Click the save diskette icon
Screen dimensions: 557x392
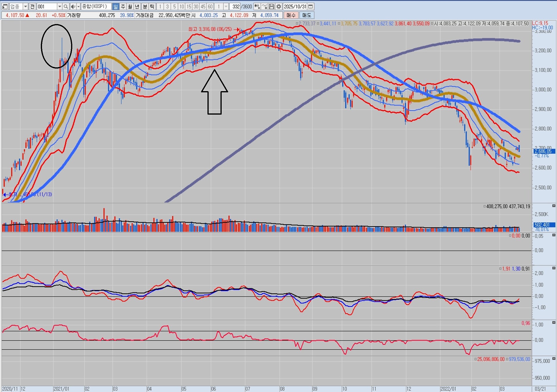coord(272,6)
